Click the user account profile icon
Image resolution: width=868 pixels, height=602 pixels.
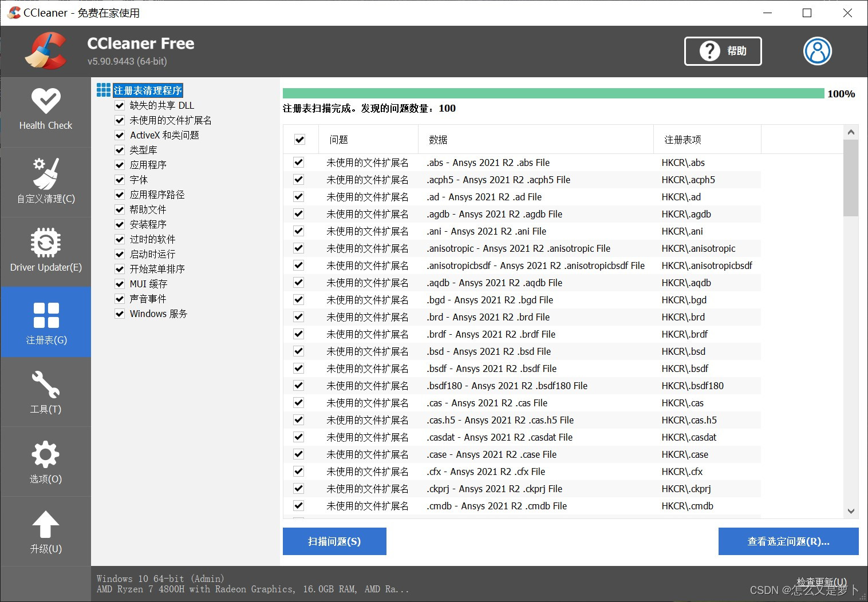coord(817,51)
